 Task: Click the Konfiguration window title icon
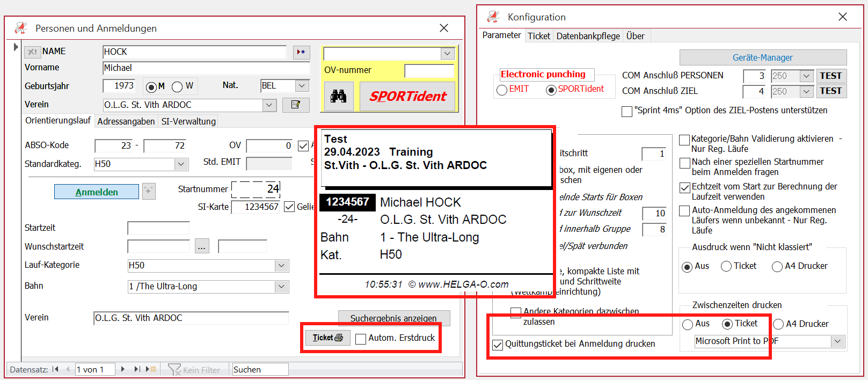[493, 17]
